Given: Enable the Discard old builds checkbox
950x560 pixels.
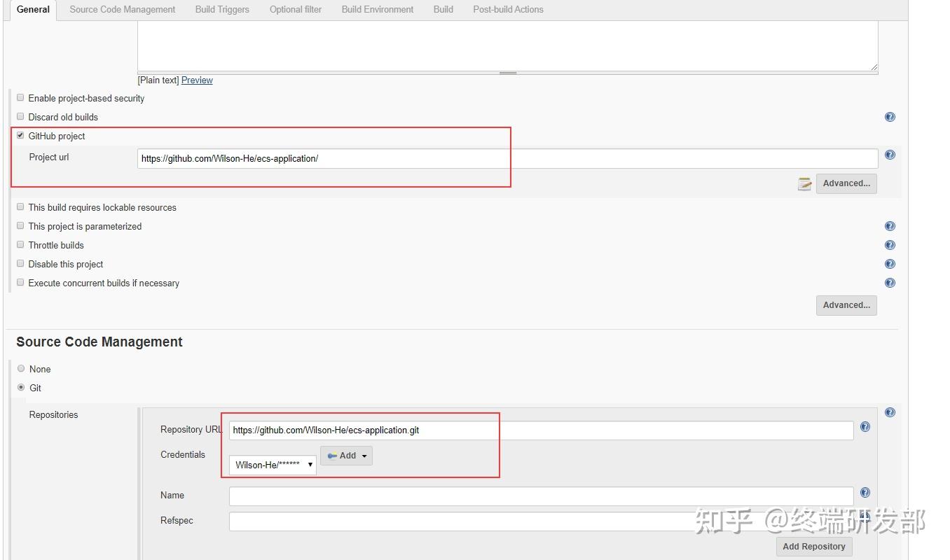Looking at the screenshot, I should 20,116.
